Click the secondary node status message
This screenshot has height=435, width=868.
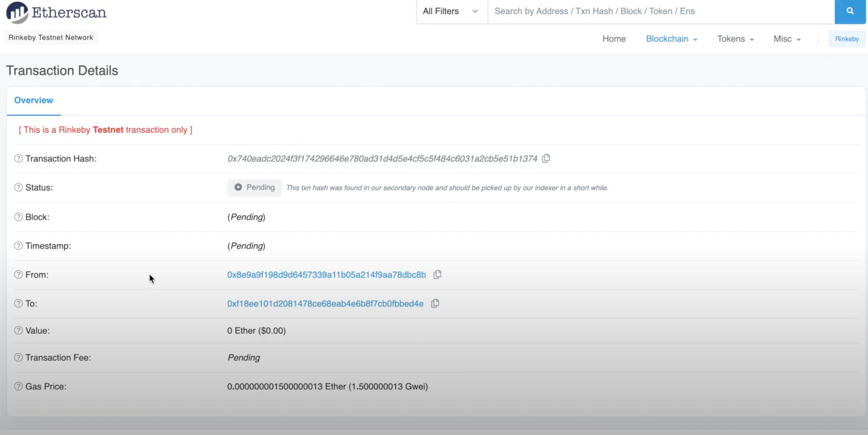447,188
